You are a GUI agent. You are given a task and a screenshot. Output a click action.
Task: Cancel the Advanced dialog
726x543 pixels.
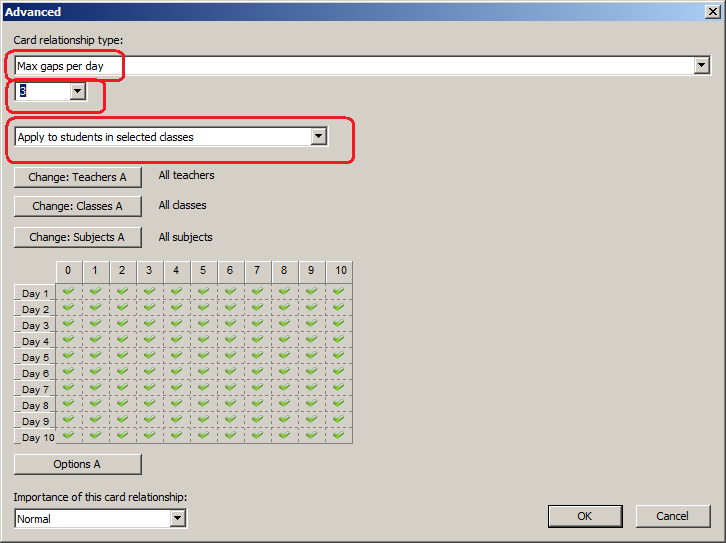pos(673,516)
